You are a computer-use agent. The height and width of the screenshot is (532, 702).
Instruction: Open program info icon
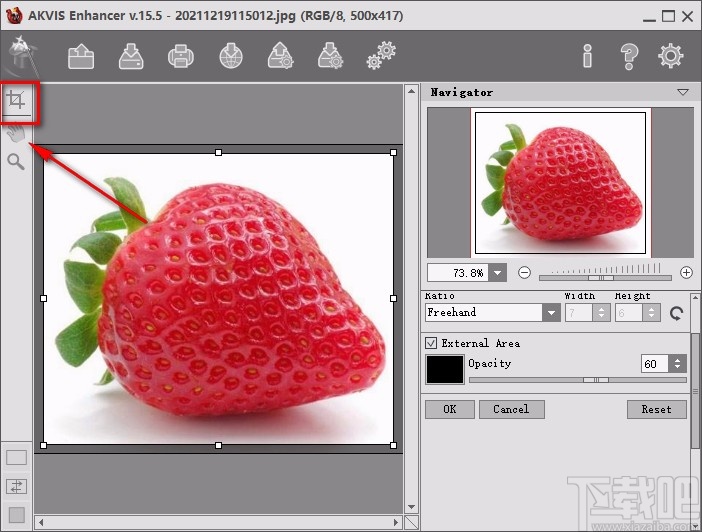point(588,56)
